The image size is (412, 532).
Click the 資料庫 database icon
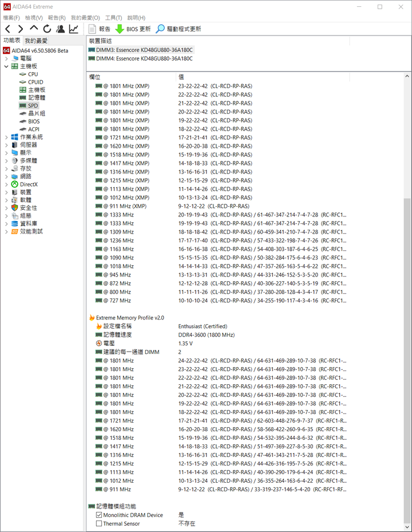coord(14,223)
